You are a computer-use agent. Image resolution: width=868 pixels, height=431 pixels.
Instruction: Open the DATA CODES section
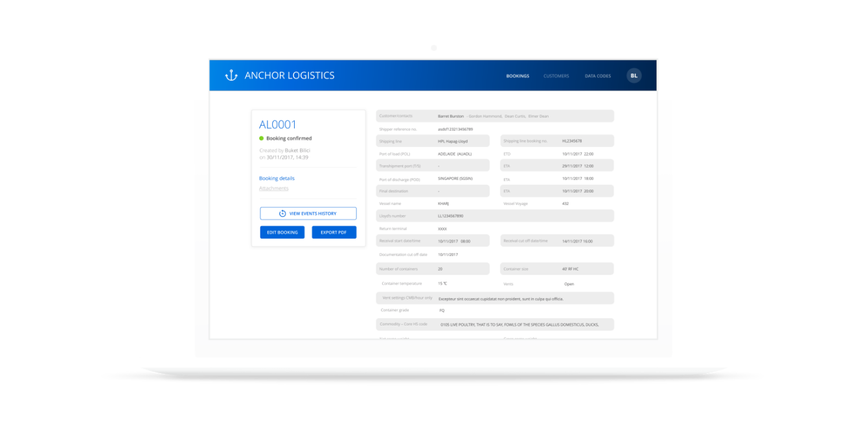(x=597, y=76)
